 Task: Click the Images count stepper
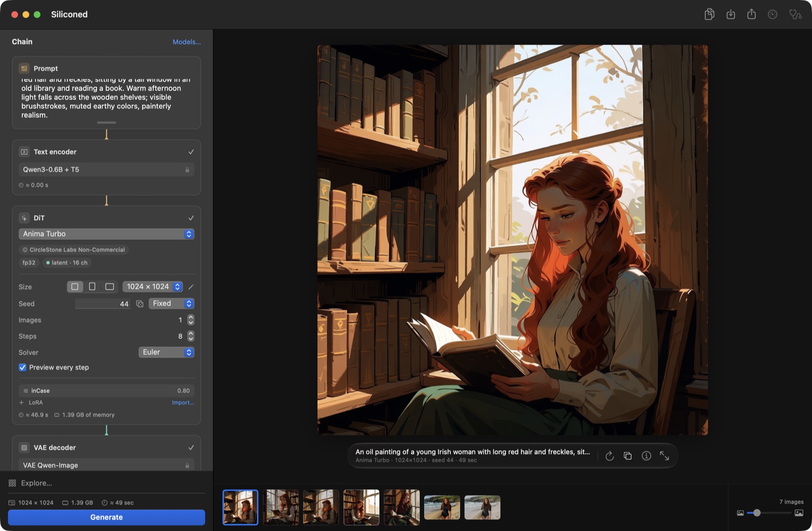click(x=191, y=320)
